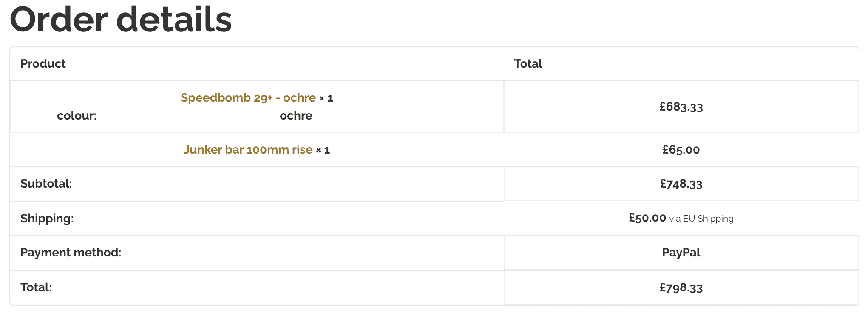Click the Subtotal label
Viewport: 868px width, 313px height.
(46, 184)
